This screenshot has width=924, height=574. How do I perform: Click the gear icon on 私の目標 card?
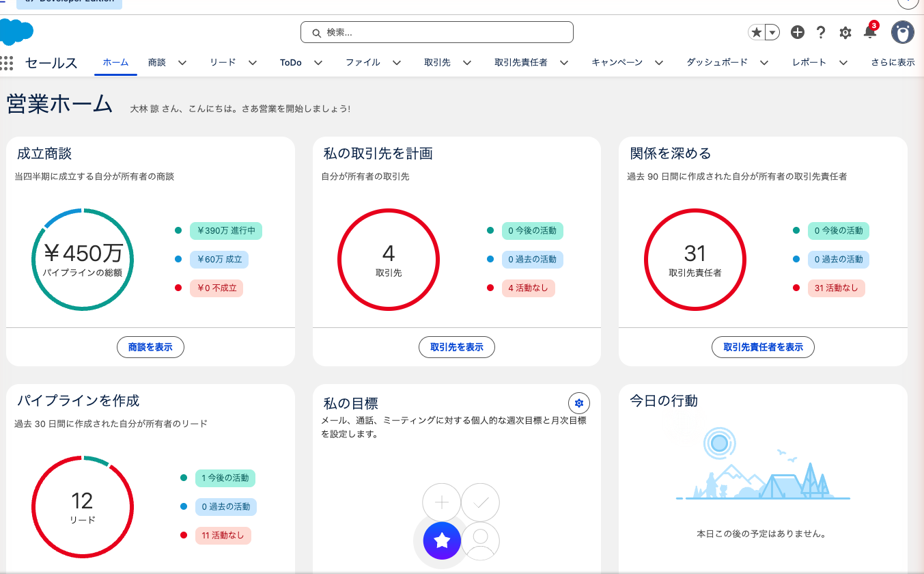(579, 403)
